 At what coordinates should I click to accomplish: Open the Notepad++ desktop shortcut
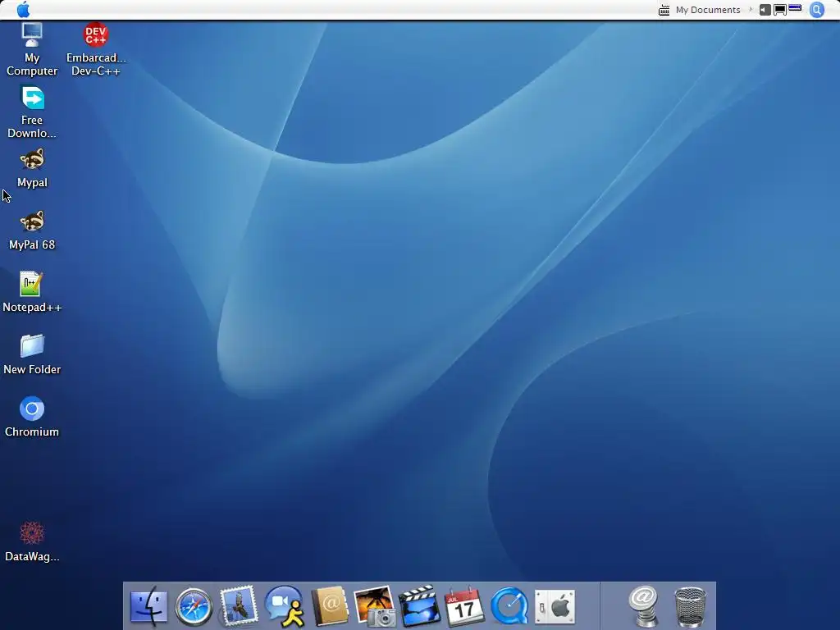32,292
